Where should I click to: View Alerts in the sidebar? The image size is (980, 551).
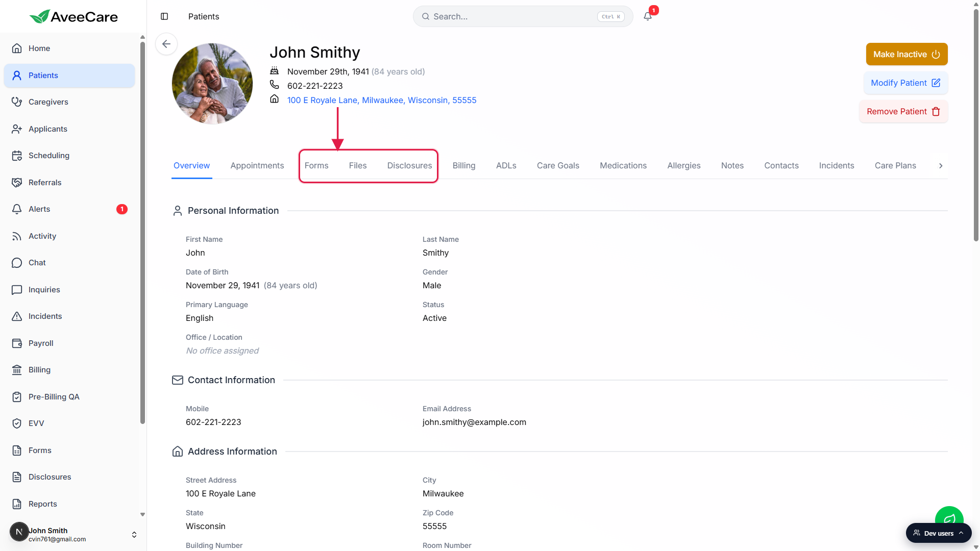coord(69,209)
